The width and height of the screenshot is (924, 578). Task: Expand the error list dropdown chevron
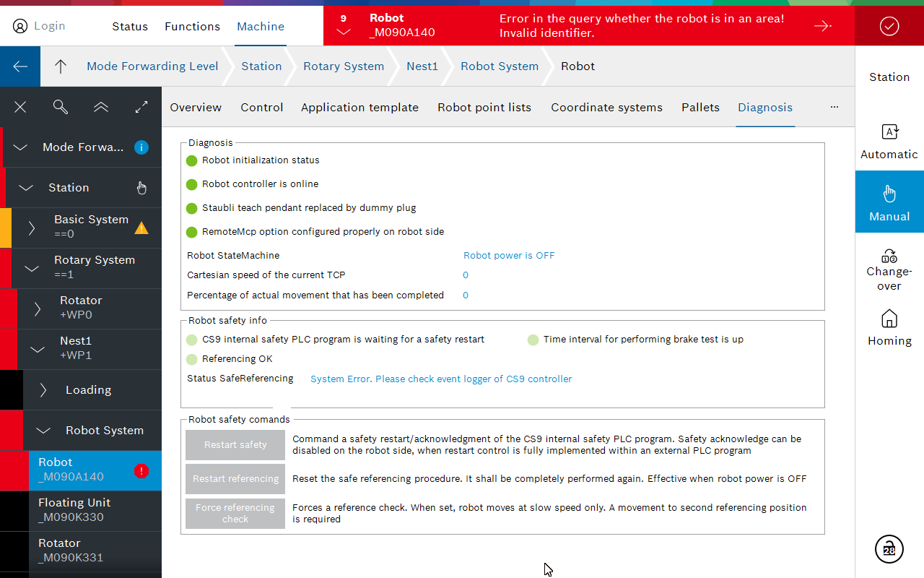(344, 33)
